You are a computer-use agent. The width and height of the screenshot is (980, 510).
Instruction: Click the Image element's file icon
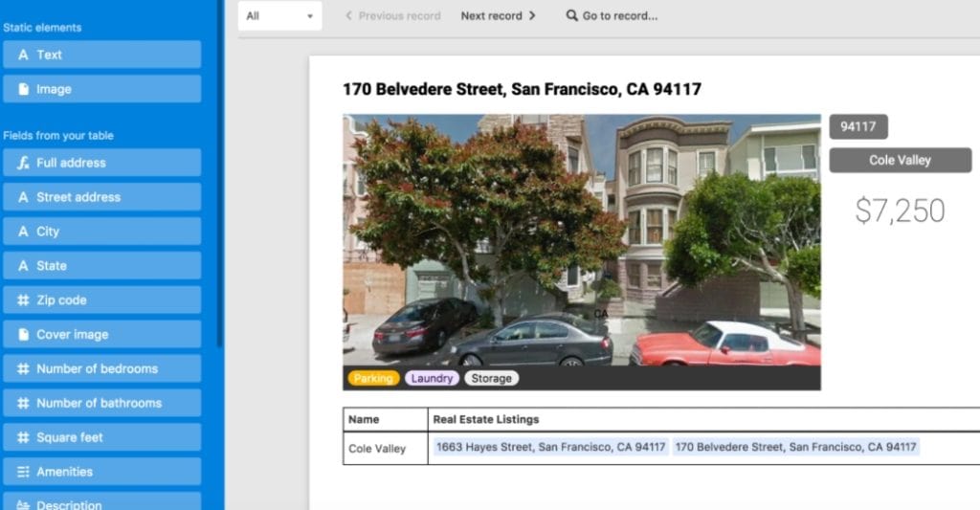(x=23, y=89)
